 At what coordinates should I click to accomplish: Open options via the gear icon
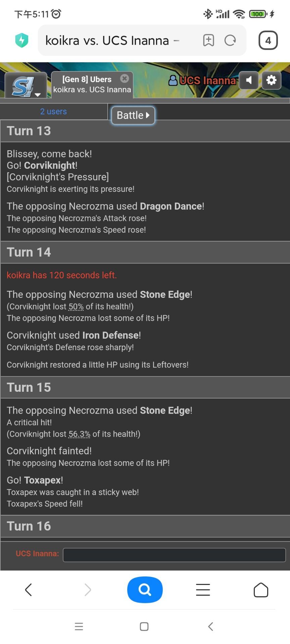click(x=271, y=80)
